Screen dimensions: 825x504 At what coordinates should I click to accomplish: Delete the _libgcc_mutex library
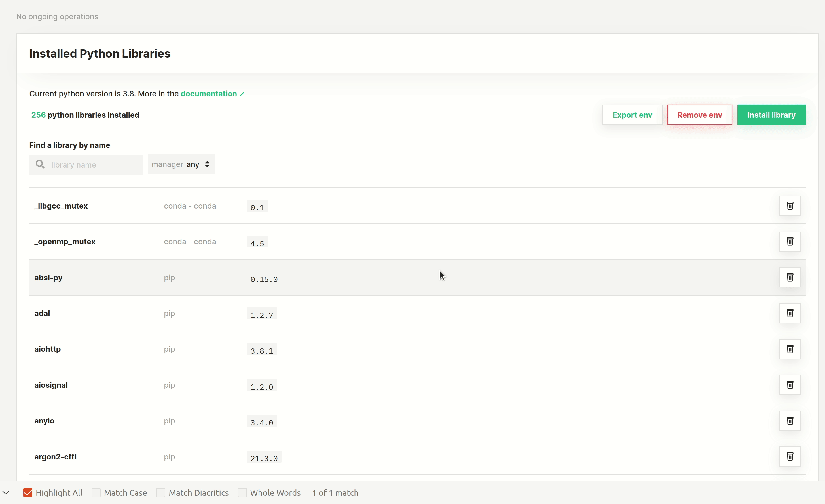(x=790, y=206)
